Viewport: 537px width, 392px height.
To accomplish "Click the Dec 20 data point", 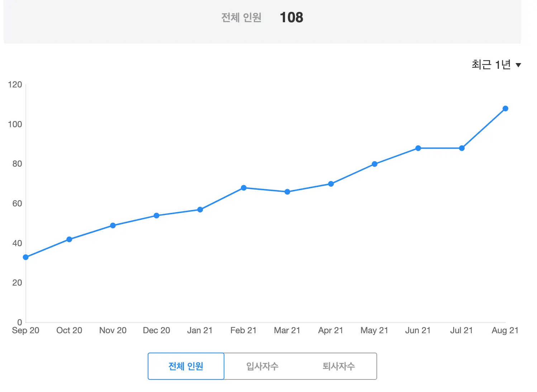I will coord(157,216).
